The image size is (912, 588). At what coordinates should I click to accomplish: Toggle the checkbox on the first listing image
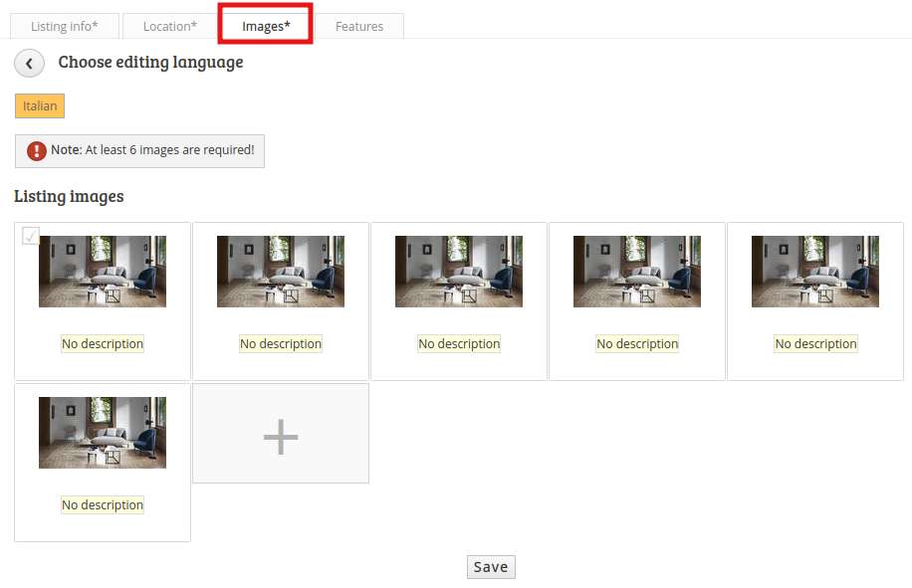pos(30,236)
